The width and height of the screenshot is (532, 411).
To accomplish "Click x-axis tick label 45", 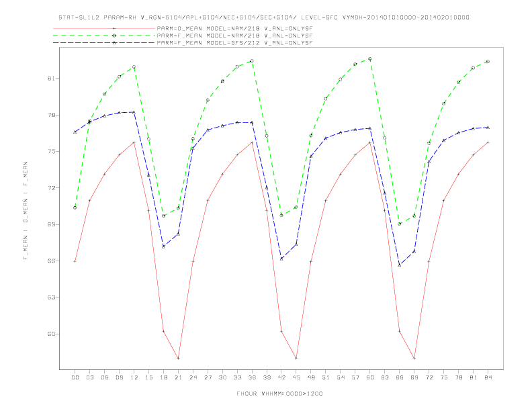I will click(296, 377).
